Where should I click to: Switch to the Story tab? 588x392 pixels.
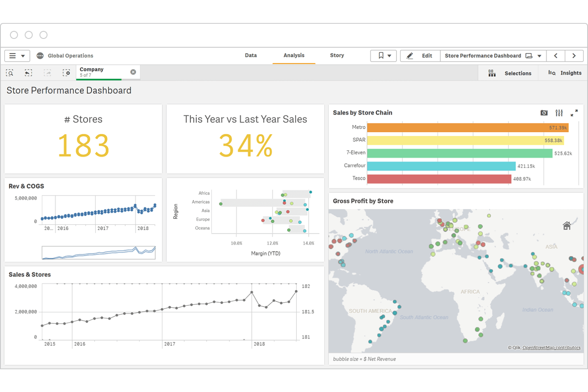337,55
